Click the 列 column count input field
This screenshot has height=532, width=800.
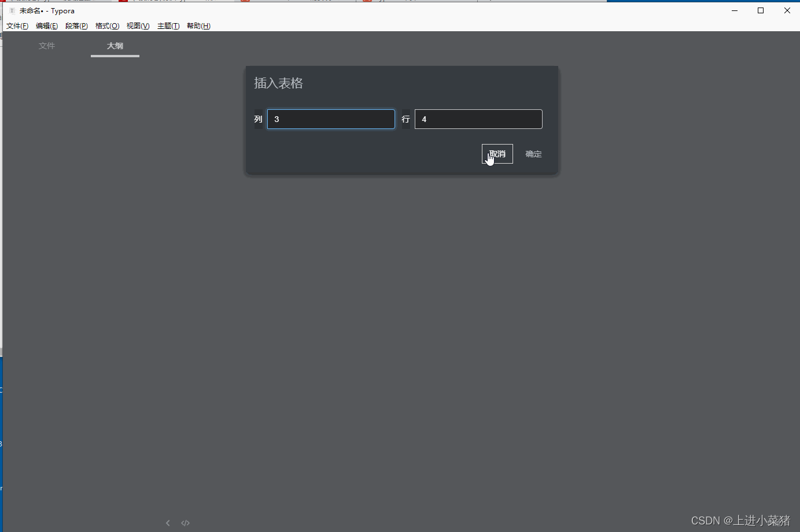[x=331, y=119]
